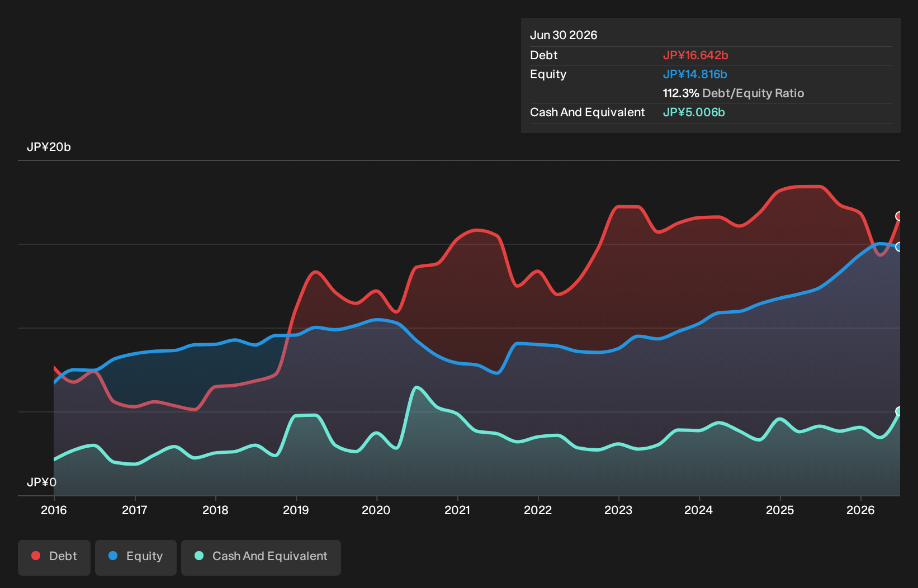Click the Debt row label in tooltip
Viewport: 918px width, 588px height.
[544, 55]
